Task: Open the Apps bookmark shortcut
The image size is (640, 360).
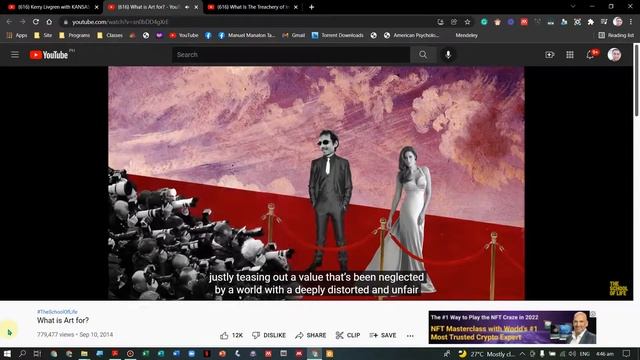Action: tap(17, 36)
